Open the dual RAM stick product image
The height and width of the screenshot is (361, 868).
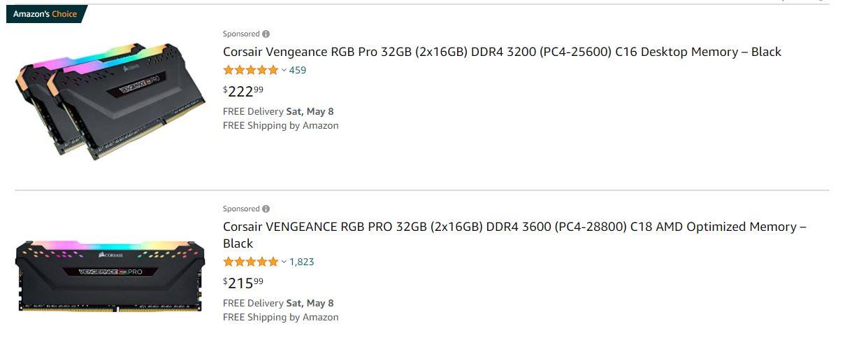[110, 100]
